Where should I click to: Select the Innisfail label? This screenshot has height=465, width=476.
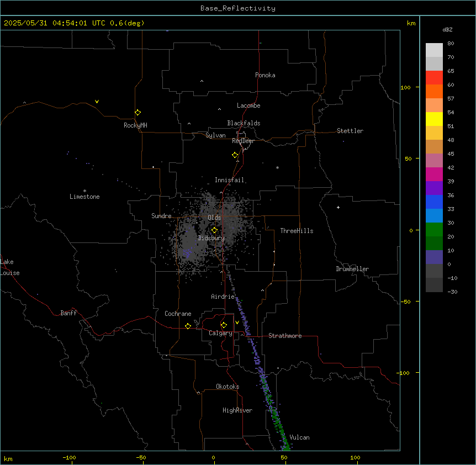229,180
